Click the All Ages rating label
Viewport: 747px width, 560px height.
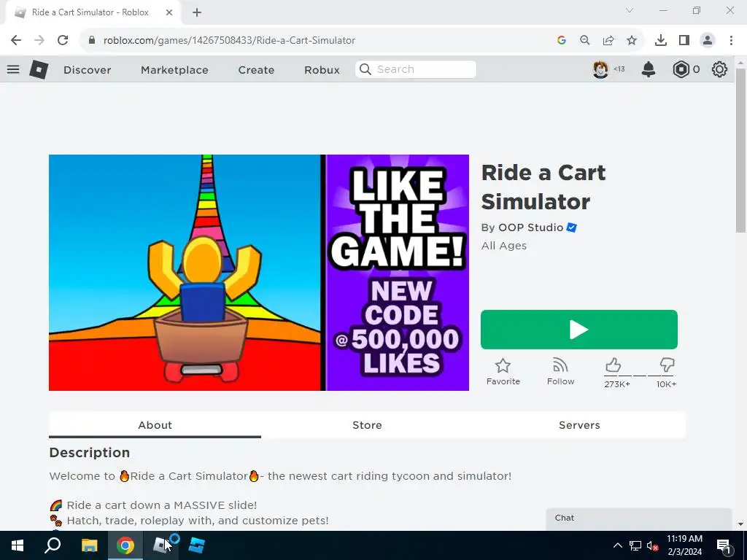(504, 246)
